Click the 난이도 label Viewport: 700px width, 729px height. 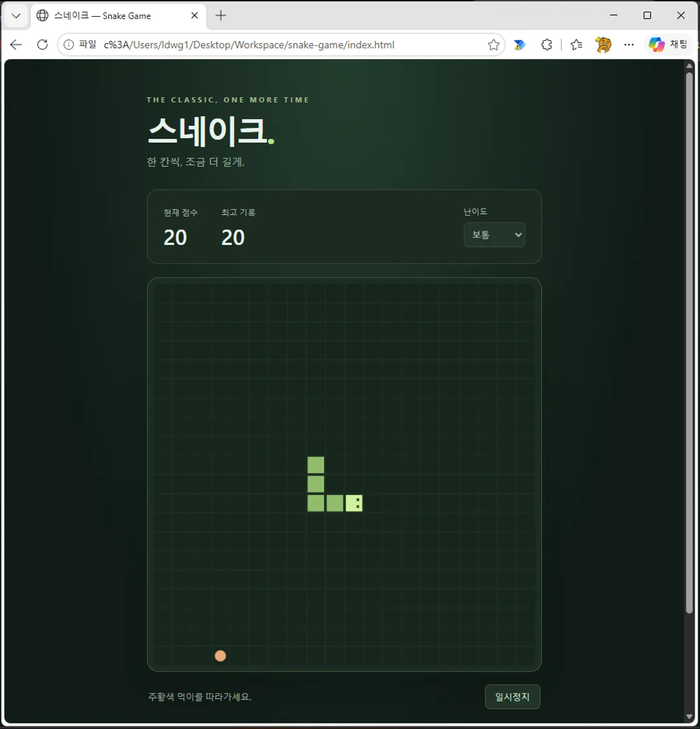pos(475,211)
